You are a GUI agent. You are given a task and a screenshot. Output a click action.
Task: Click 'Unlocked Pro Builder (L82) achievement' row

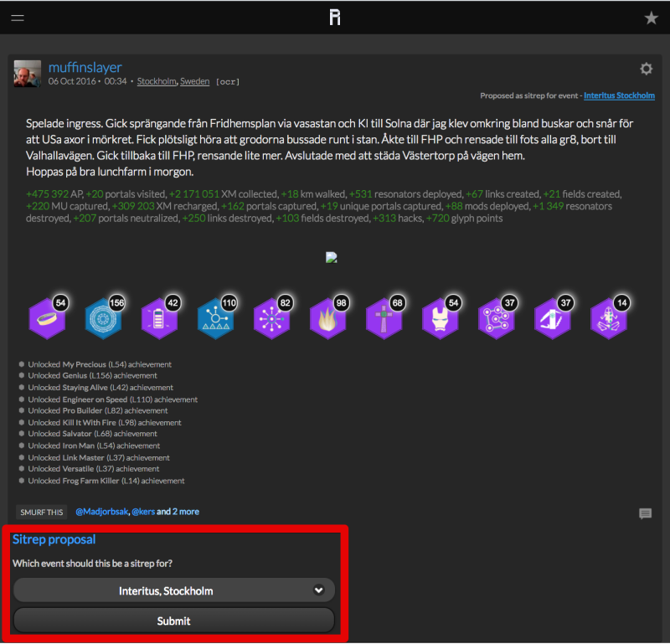point(98,410)
